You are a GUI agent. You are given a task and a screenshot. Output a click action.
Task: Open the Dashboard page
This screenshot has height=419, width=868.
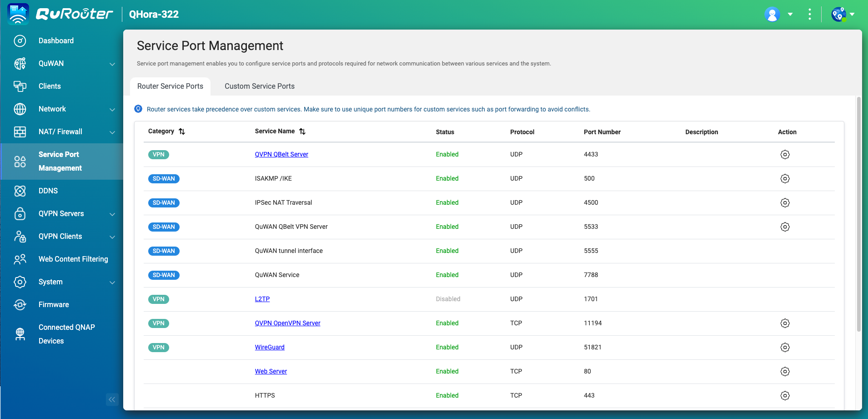tap(56, 40)
